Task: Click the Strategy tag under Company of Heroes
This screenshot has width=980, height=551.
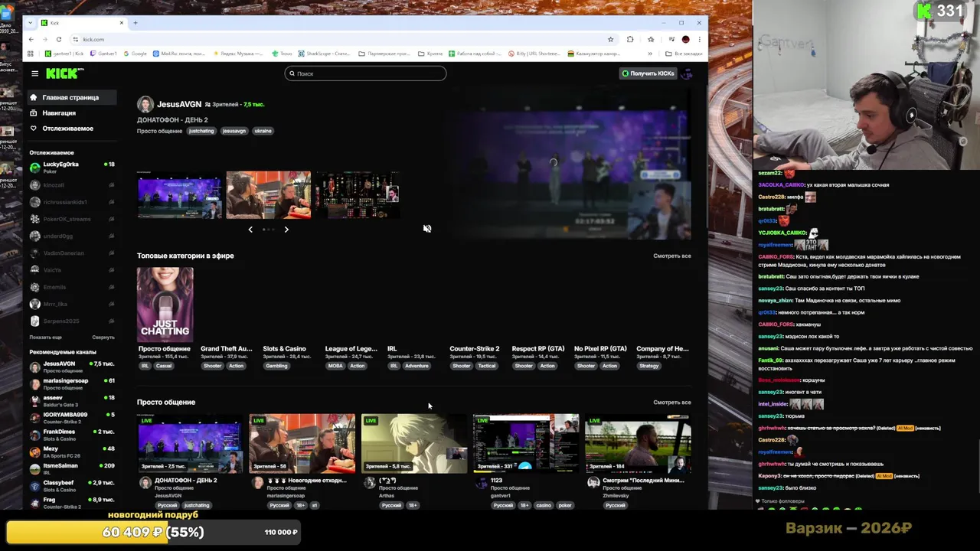Action: [x=648, y=366]
